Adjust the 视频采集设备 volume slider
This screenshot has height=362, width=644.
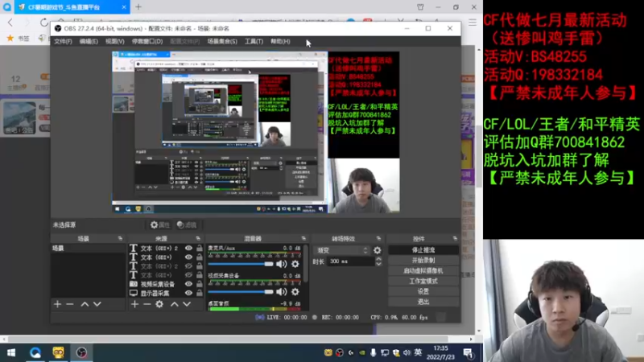(240, 292)
